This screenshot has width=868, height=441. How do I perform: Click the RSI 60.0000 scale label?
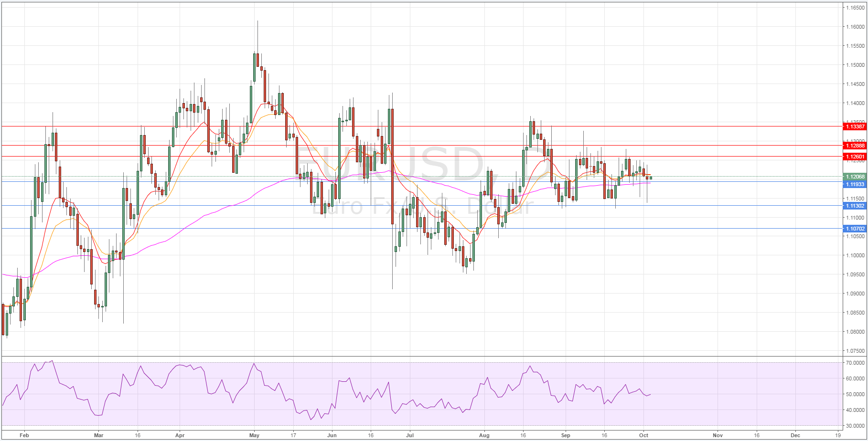856,378
